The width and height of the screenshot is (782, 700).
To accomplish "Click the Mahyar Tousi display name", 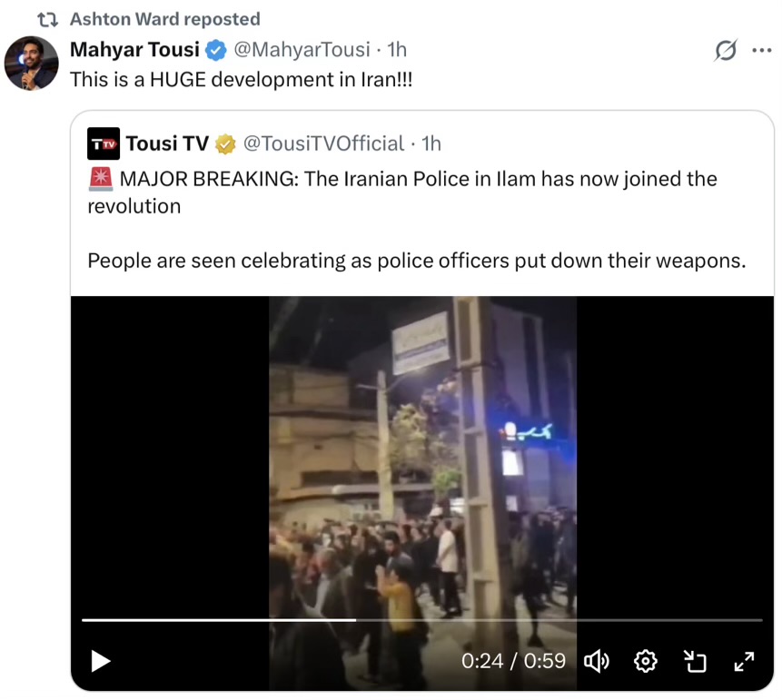I will pyautogui.click(x=134, y=50).
